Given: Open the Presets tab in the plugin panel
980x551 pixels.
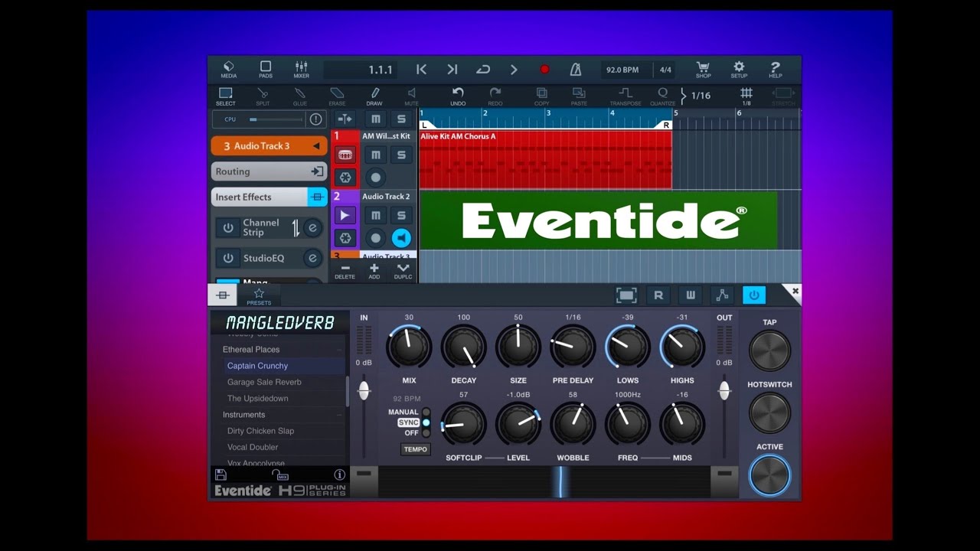Looking at the screenshot, I should point(259,296).
